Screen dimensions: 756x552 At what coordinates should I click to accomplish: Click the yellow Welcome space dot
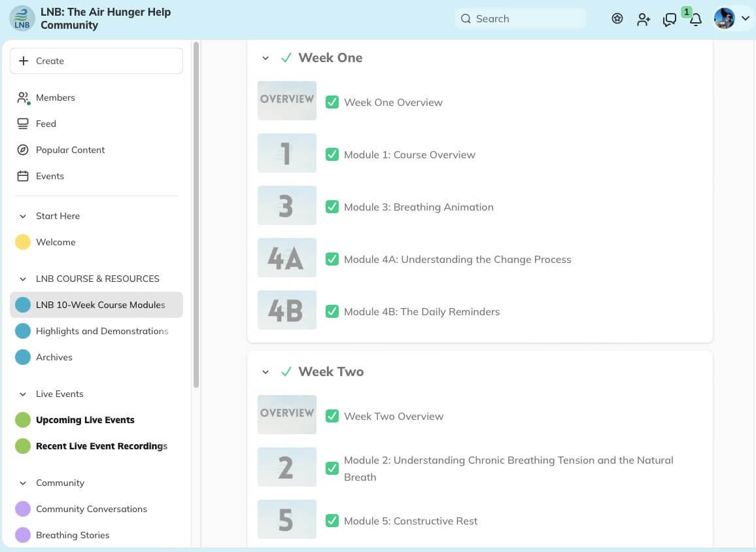(x=23, y=242)
